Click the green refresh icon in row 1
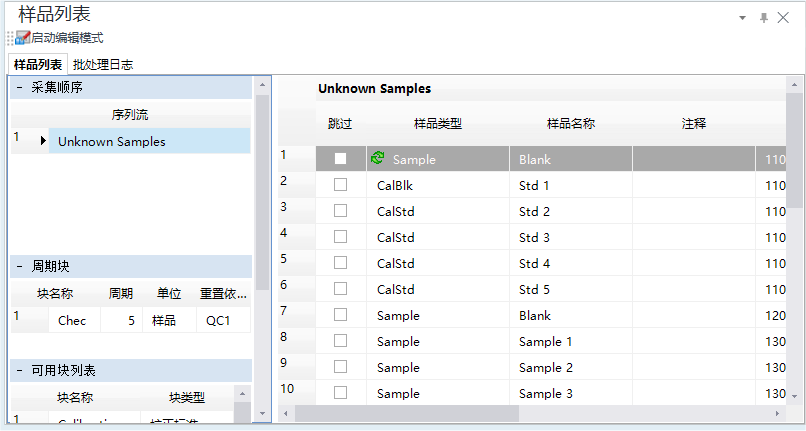 pos(378,158)
